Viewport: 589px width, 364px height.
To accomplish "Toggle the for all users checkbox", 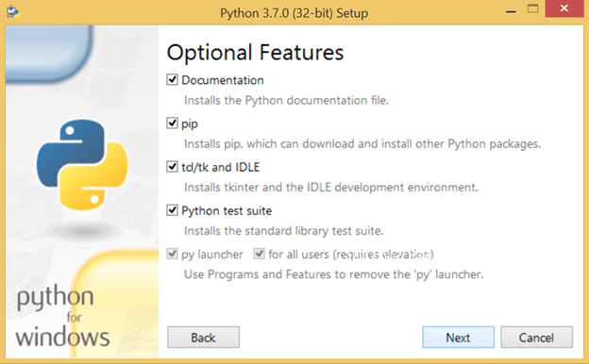I will tap(260, 254).
